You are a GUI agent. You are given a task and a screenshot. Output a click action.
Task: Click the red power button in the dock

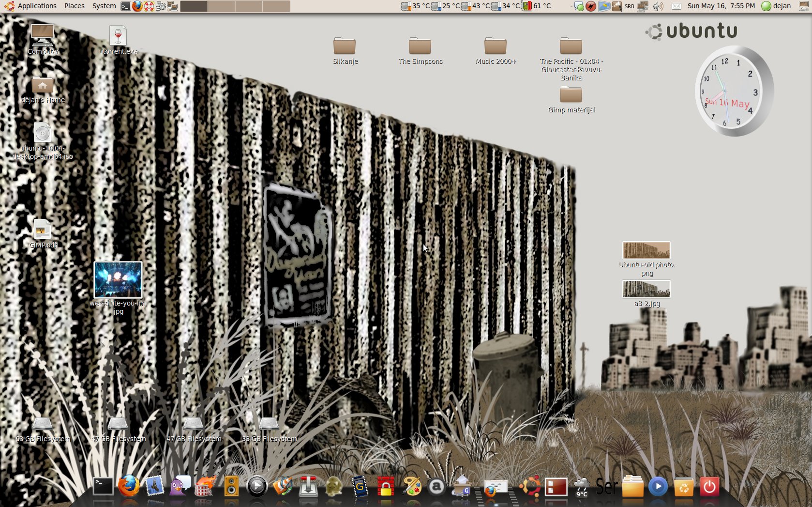point(709,487)
